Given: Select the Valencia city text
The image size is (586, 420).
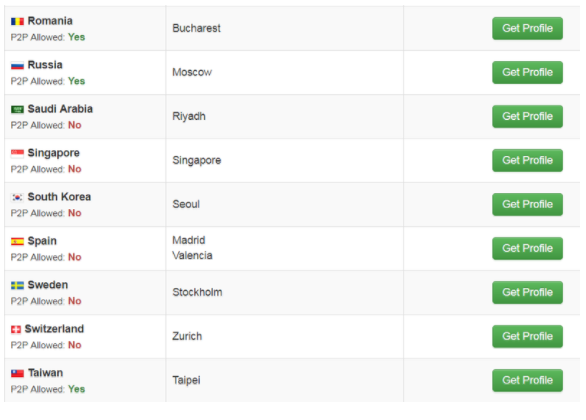Looking at the screenshot, I should [192, 256].
